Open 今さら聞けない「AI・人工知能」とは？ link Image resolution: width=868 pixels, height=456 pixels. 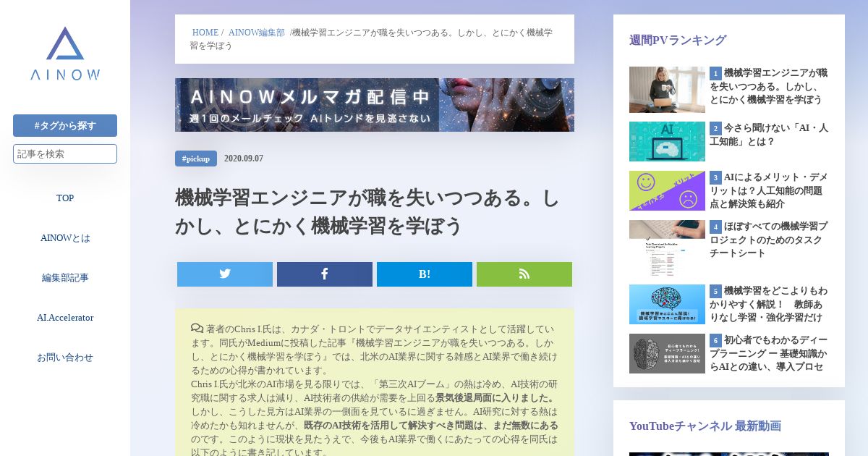pyautogui.click(x=769, y=135)
